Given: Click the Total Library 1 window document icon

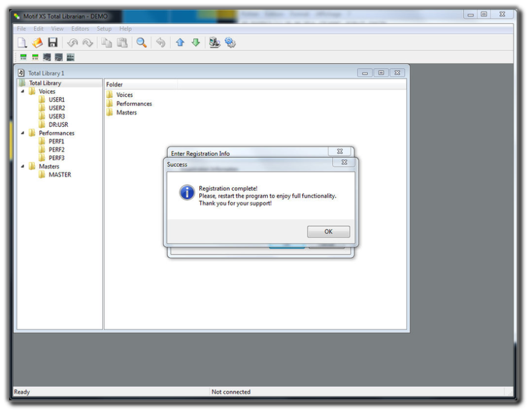Looking at the screenshot, I should click(x=21, y=73).
